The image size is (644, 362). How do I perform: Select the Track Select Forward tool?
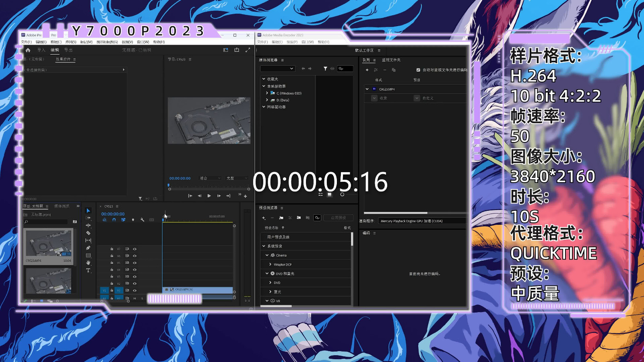[x=88, y=218]
